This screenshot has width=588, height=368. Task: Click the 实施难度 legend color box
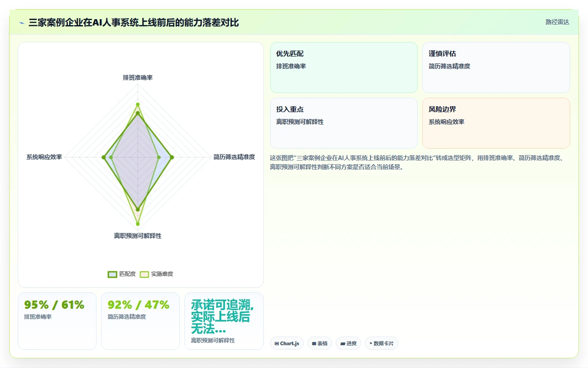[x=144, y=274]
